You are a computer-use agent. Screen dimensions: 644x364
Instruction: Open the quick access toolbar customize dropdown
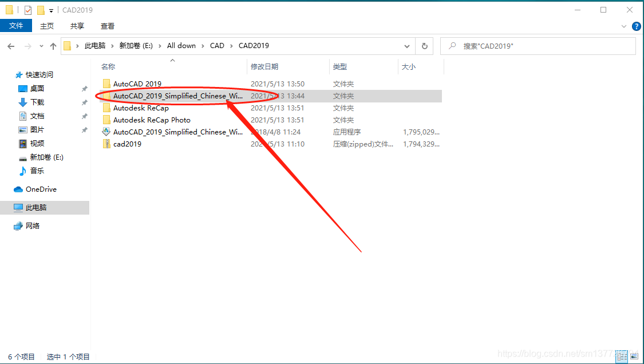pos(51,10)
